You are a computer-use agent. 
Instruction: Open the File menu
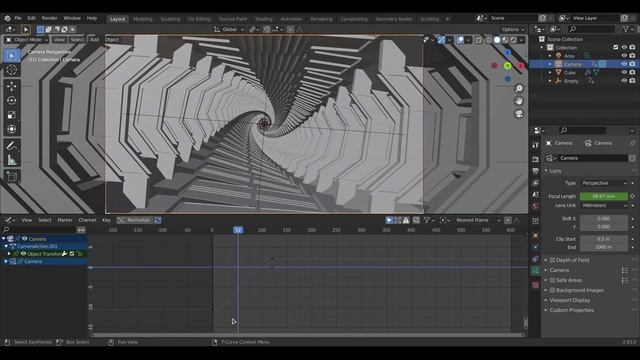(x=18, y=18)
